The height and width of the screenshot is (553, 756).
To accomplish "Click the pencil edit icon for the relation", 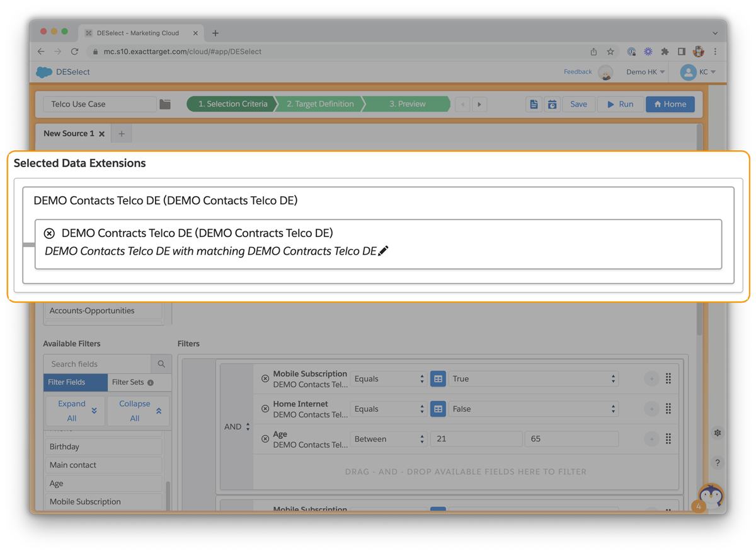I will 383,251.
